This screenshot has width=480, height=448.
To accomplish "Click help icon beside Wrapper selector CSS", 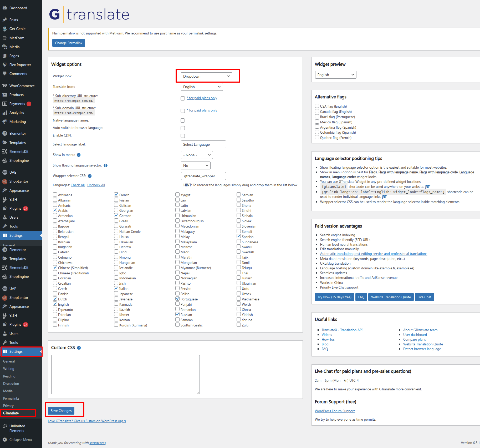I will (90, 176).
